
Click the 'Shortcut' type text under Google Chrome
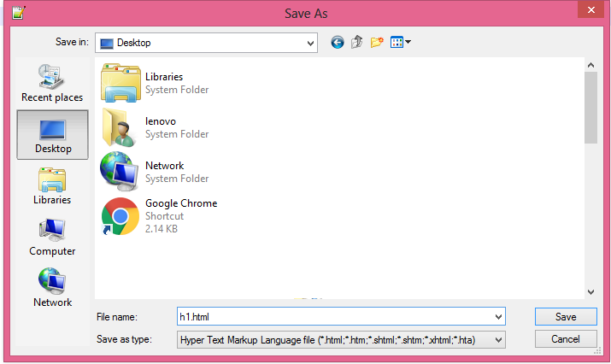coord(164,216)
